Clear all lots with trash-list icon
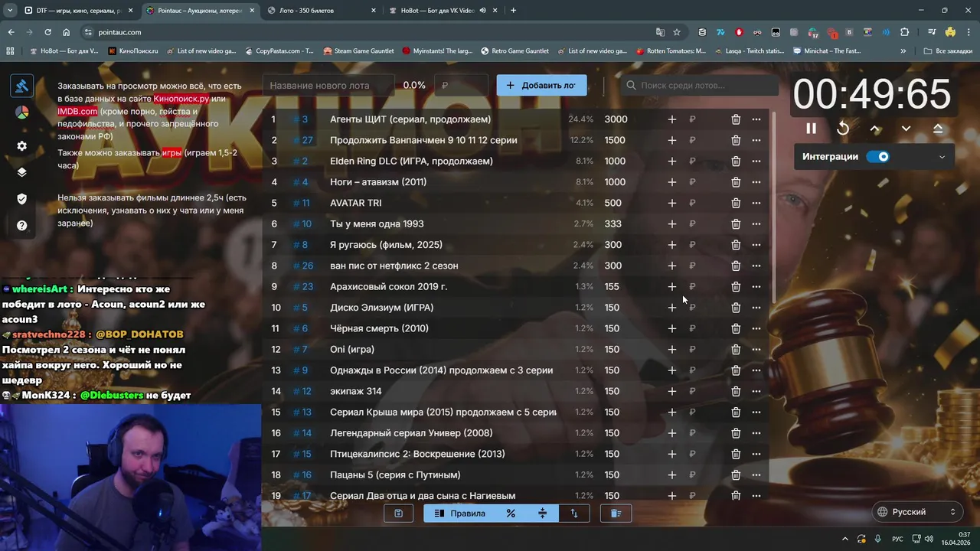 (616, 514)
